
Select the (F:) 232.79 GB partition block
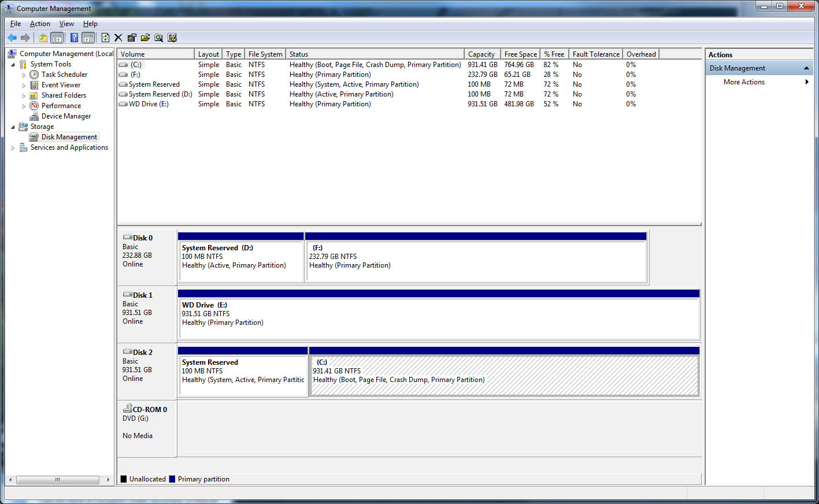click(476, 257)
